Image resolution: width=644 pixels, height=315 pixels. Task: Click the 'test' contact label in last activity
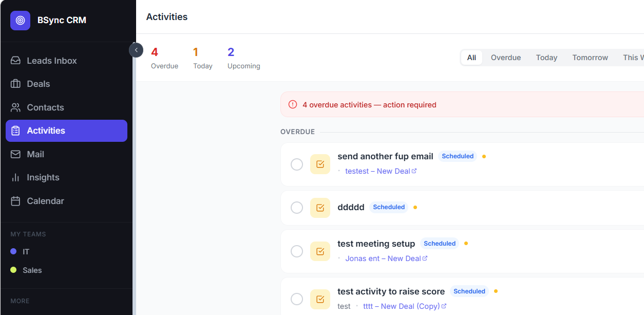[x=344, y=306]
